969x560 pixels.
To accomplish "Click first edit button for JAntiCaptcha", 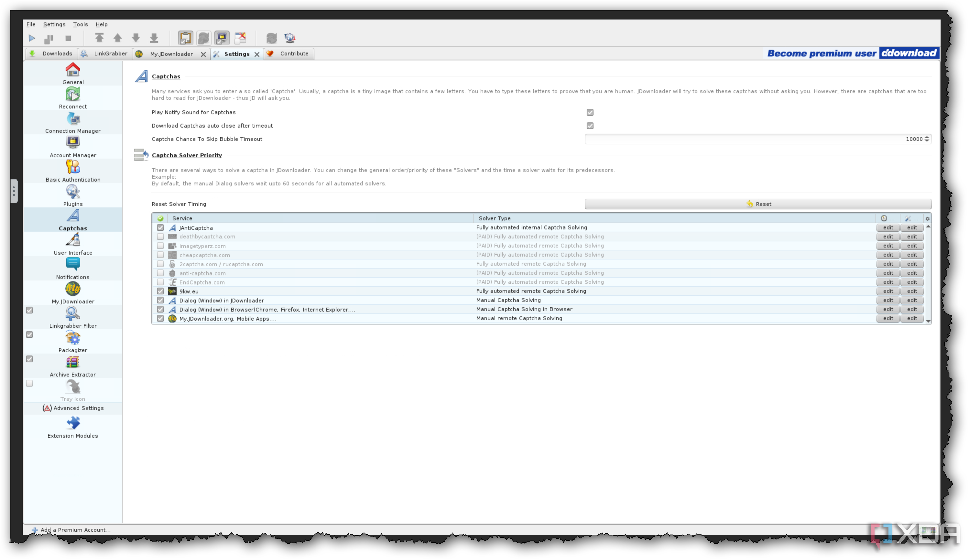I will pyautogui.click(x=888, y=227).
